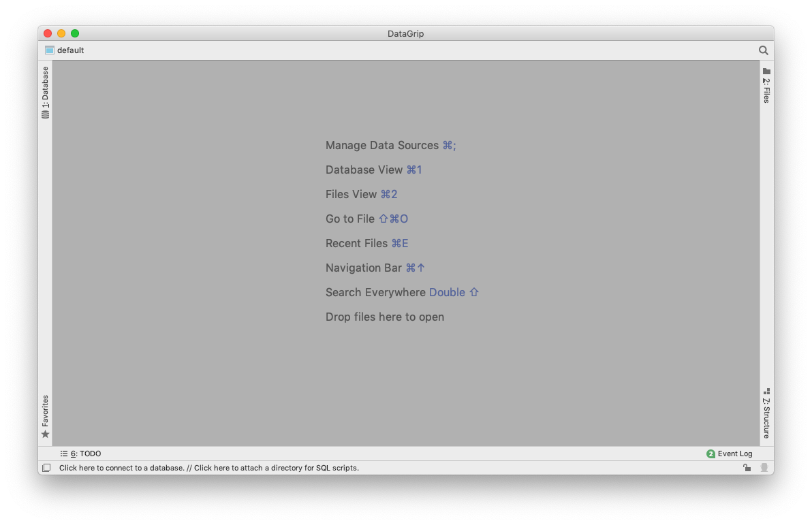
Task: Click the read-only lock icon in status bar
Action: (747, 468)
